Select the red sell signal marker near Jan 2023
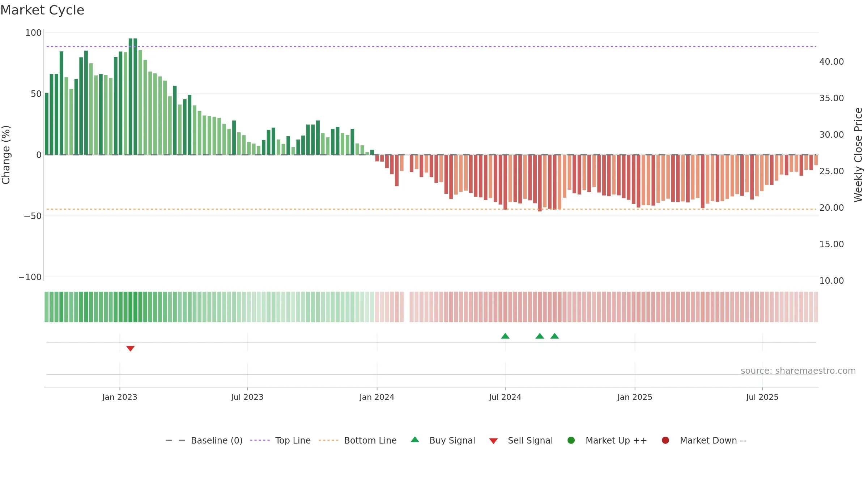868x488 pixels. pyautogui.click(x=130, y=348)
